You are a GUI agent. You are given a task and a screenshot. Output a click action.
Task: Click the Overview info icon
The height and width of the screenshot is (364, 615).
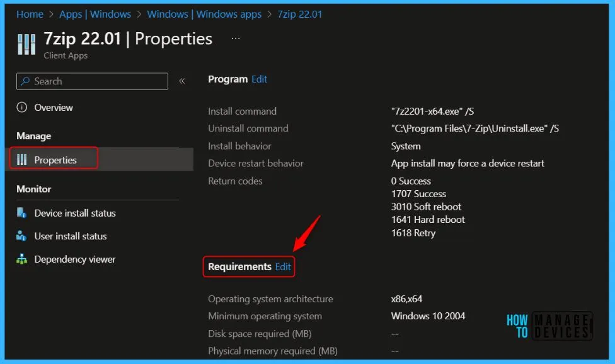22,107
